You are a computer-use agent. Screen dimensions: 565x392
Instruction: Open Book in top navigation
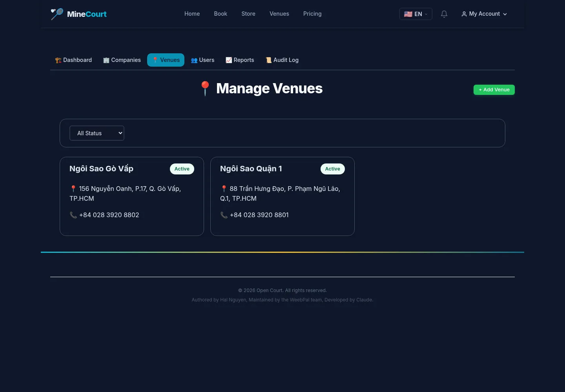tap(221, 14)
